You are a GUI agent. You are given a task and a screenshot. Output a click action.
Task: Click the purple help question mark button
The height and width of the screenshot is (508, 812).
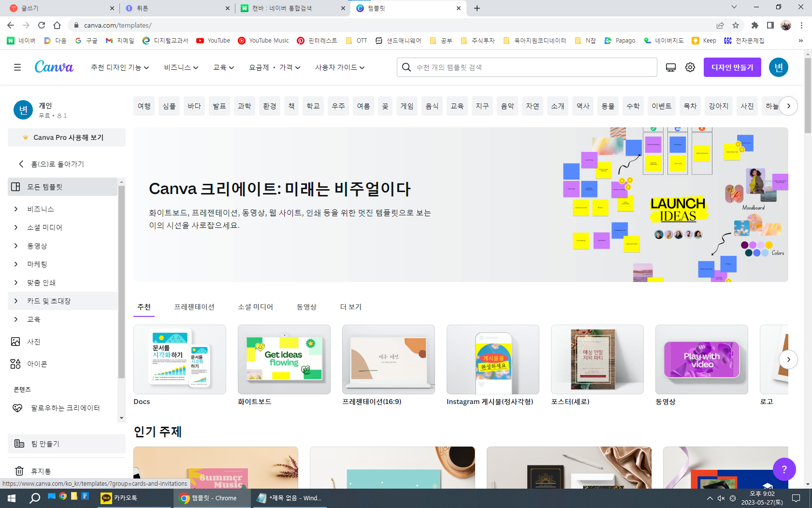(x=784, y=469)
